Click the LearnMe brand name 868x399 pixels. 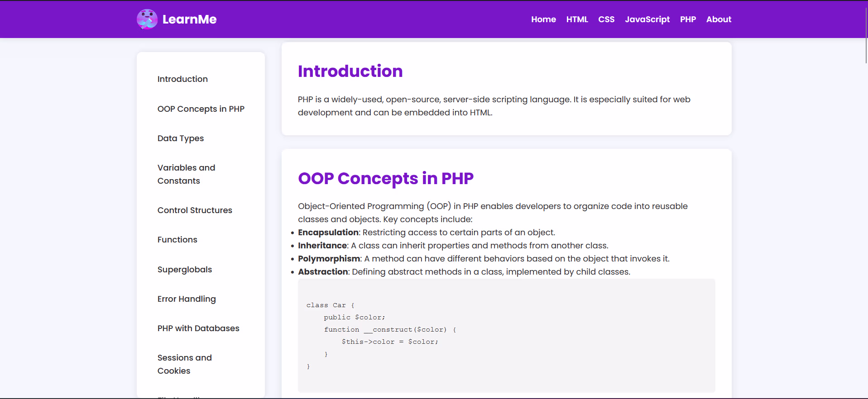click(x=189, y=19)
